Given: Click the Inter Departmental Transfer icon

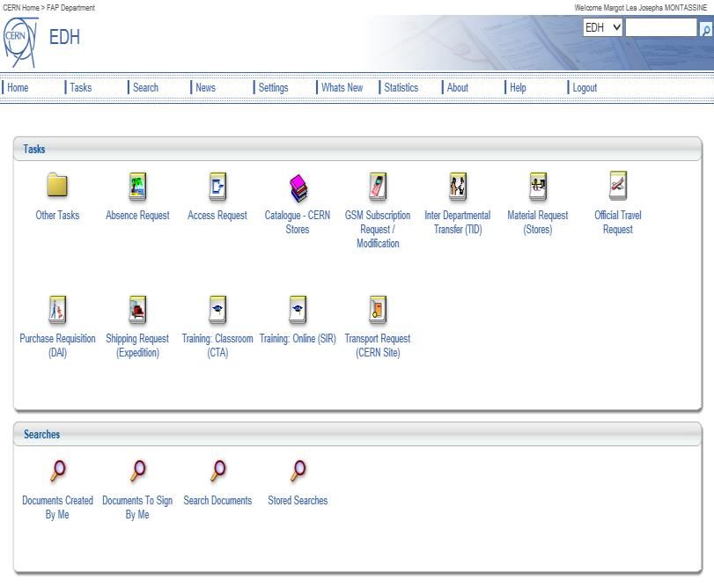Looking at the screenshot, I should tap(458, 187).
